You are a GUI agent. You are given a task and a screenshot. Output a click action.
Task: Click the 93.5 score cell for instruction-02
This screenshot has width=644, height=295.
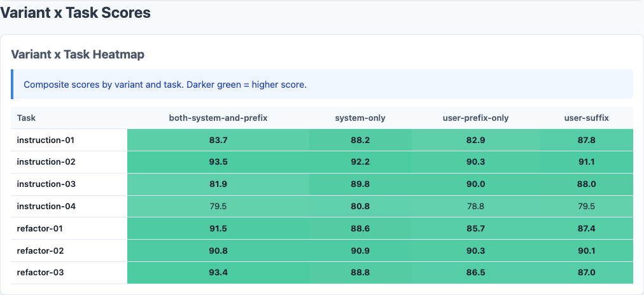coord(218,162)
